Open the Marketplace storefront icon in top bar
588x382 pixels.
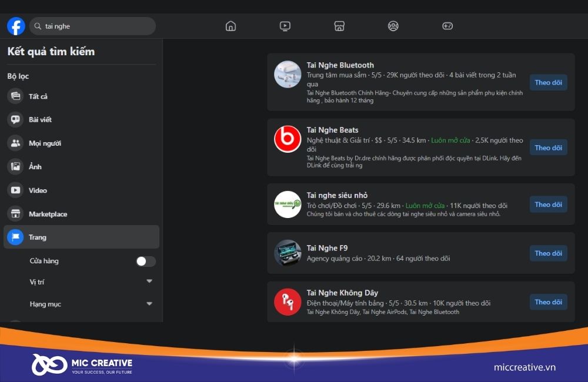(339, 26)
